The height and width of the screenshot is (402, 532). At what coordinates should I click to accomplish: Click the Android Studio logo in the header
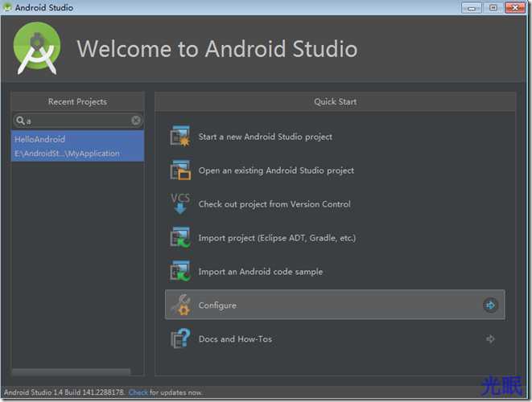37,48
